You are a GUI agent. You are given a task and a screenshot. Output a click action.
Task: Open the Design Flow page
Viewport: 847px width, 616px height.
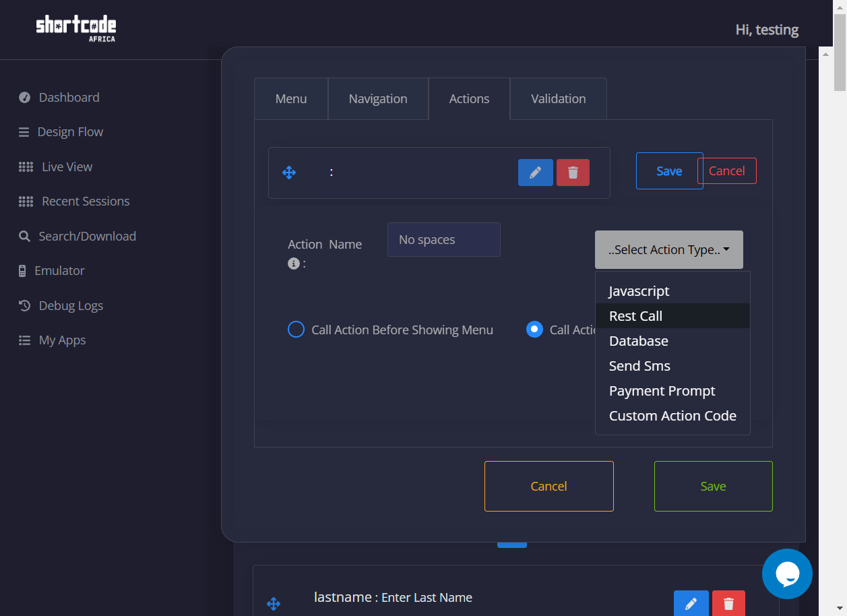tap(70, 132)
